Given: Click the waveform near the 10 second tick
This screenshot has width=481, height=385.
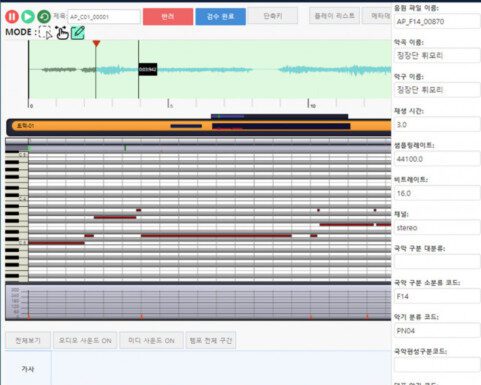Looking at the screenshot, I should (309, 69).
